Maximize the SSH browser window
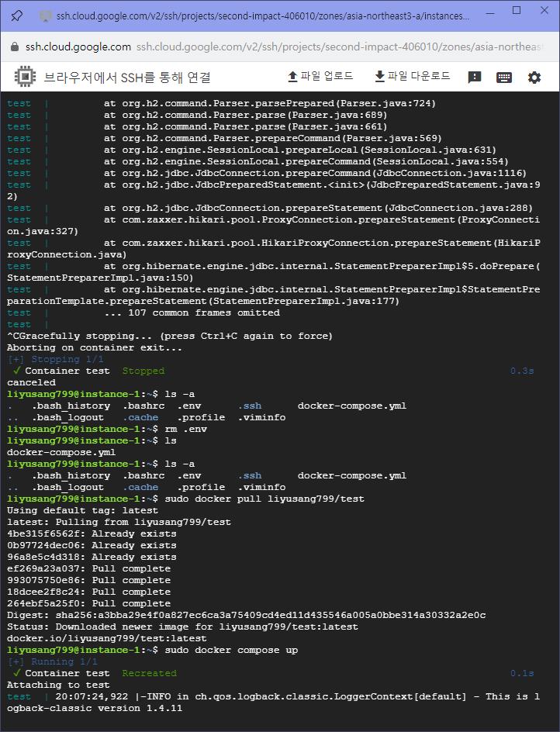 (517, 10)
